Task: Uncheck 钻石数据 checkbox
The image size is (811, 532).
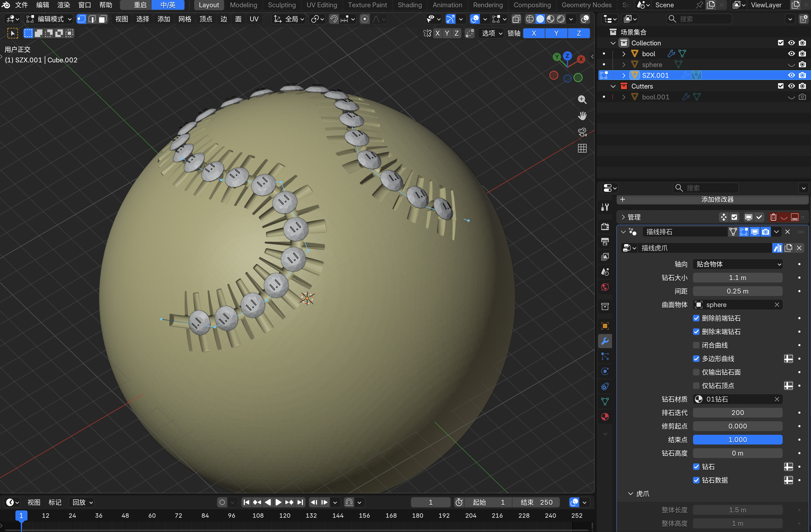Action: (x=696, y=480)
